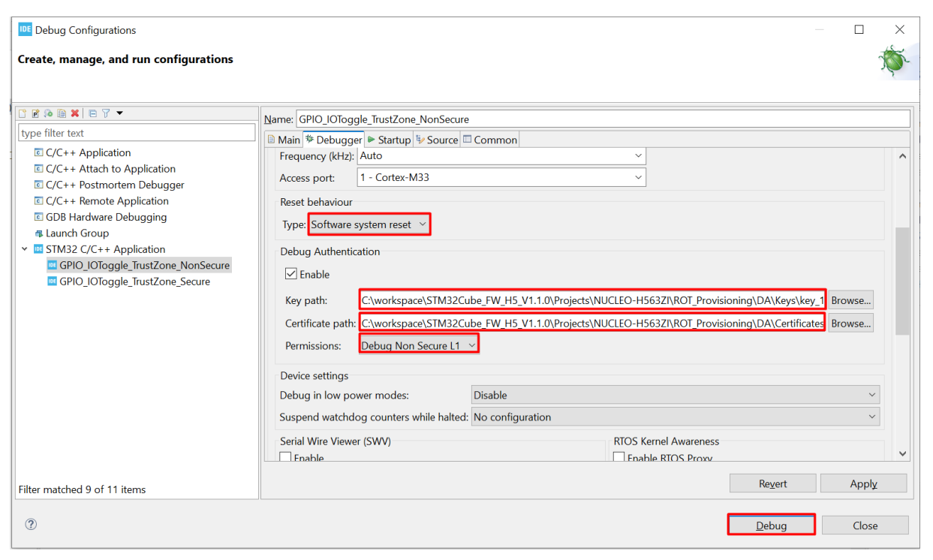Open the filter menu drop-down arrow
Image resolution: width=933 pixels, height=560 pixels.
119,113
